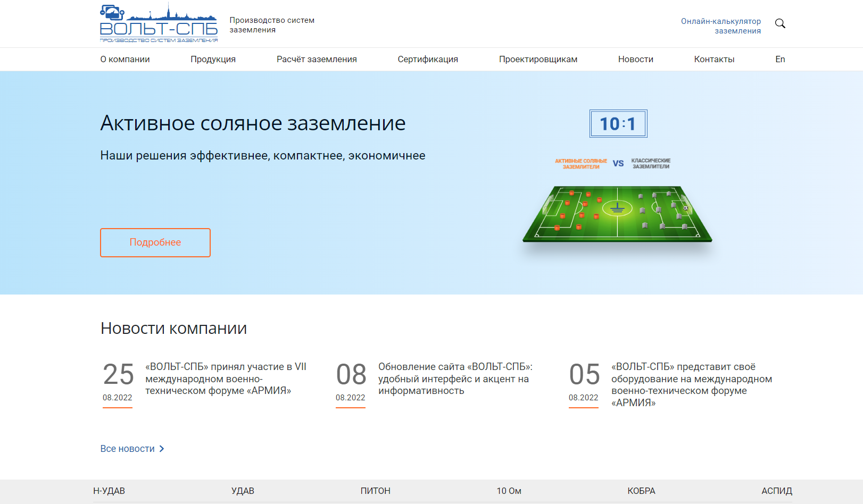
Task: Click the football field banner image
Action: 617,214
